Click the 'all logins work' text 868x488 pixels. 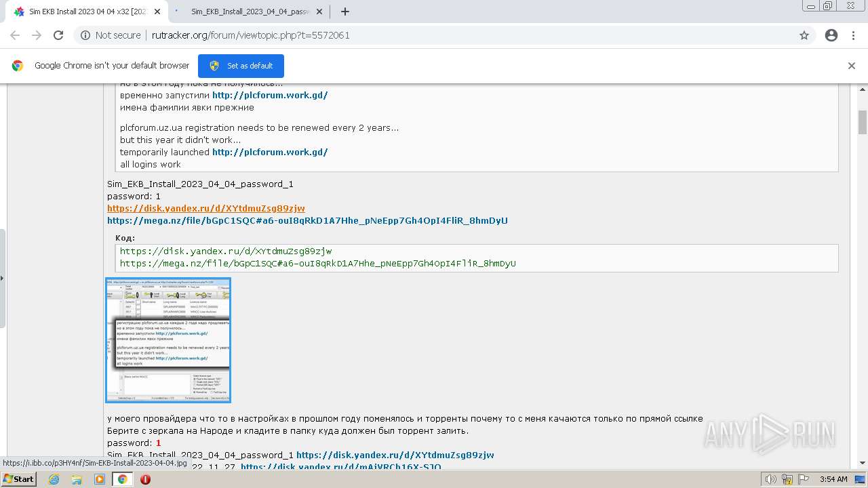click(x=151, y=165)
